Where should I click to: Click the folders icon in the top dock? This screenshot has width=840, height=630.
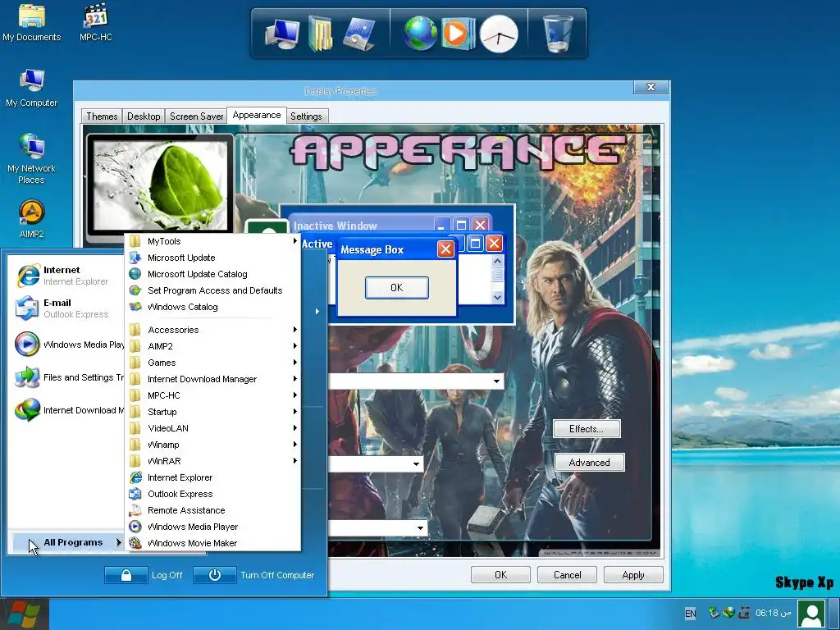(x=321, y=34)
